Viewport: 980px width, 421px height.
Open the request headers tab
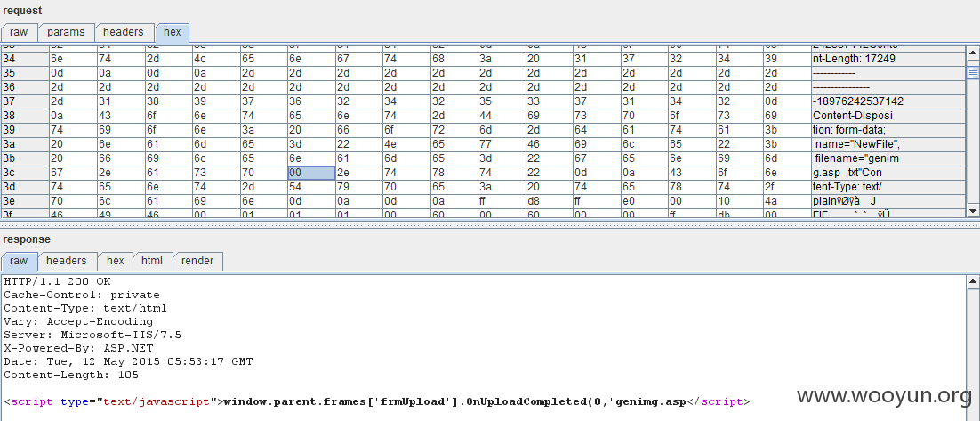124,32
